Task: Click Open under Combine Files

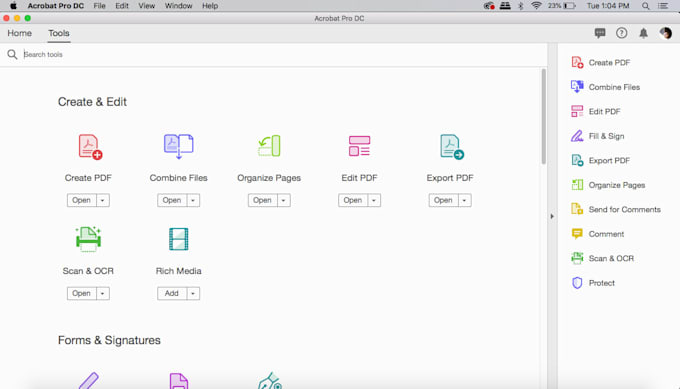Action: [172, 200]
